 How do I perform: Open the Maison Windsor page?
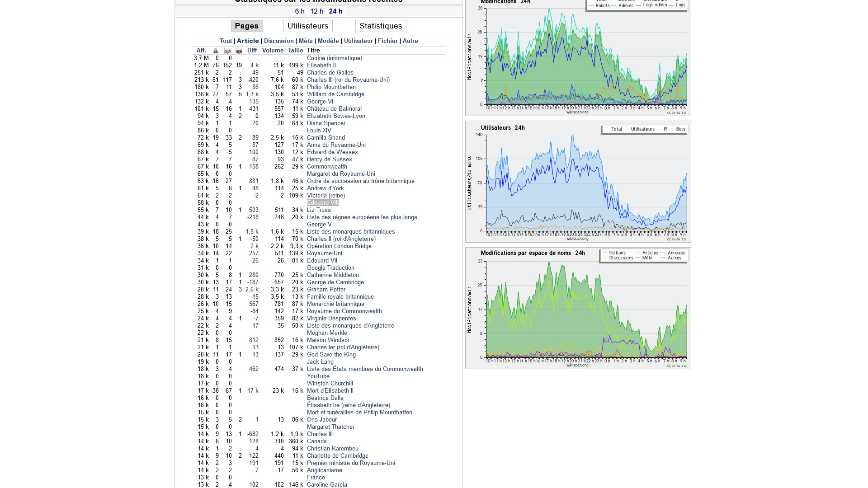click(328, 340)
